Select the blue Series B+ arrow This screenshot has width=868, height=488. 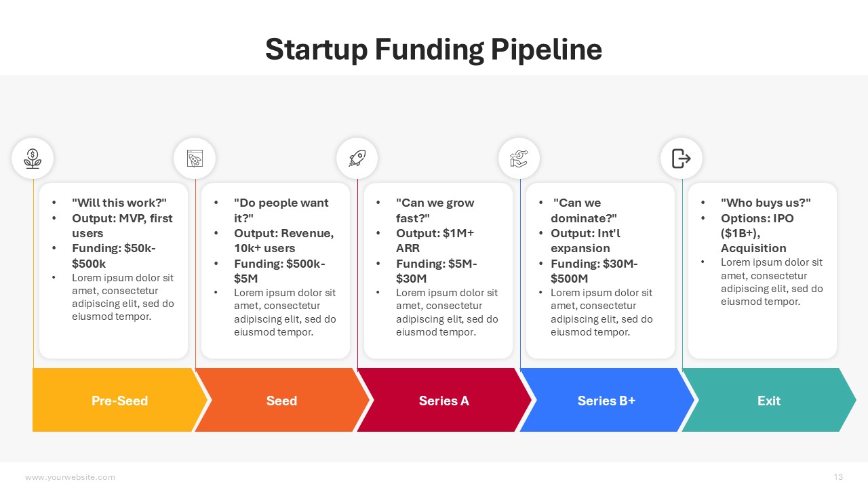[x=606, y=401]
